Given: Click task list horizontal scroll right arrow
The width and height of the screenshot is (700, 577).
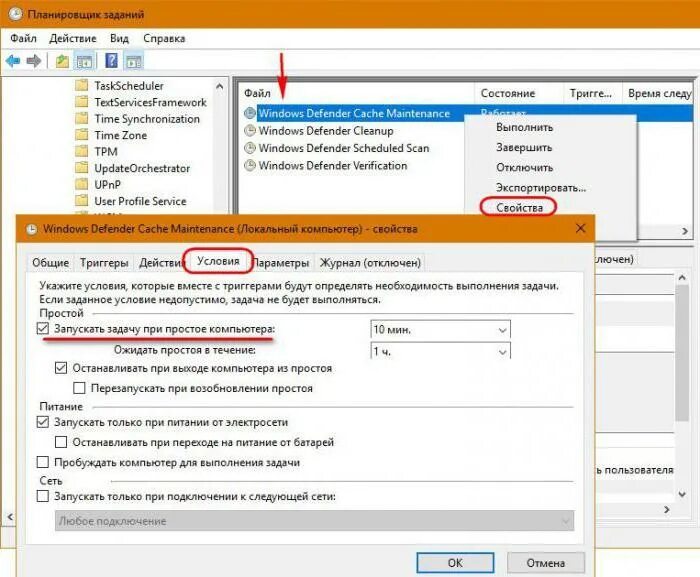Looking at the screenshot, I should (x=685, y=231).
